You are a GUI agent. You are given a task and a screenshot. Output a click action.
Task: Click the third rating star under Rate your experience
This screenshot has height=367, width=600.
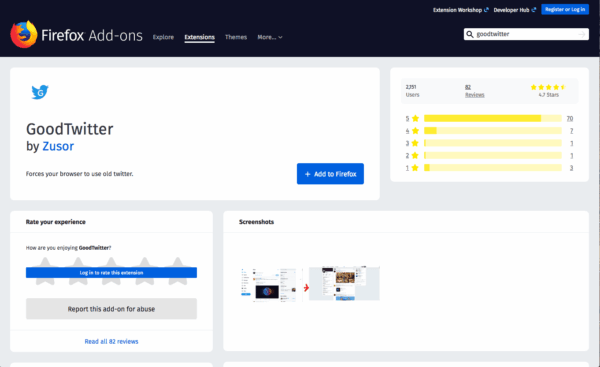point(111,271)
